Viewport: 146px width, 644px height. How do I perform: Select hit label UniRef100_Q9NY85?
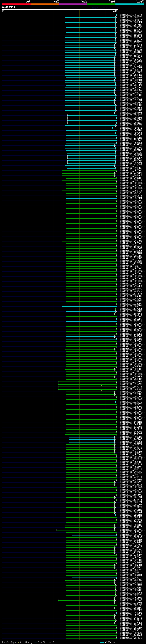coord(131,289)
